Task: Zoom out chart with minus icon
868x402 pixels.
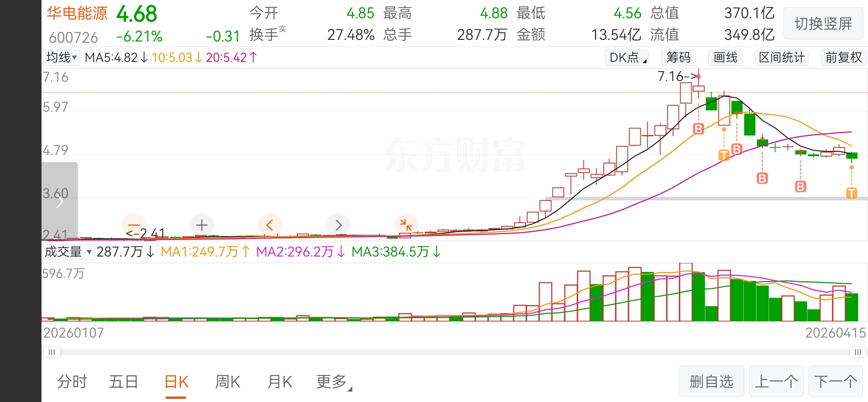Action: pos(134,225)
